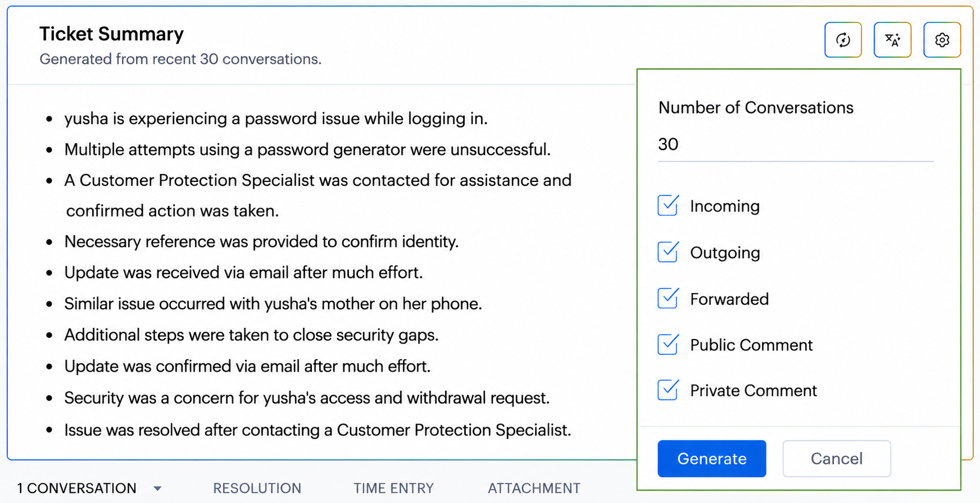The width and height of the screenshot is (980, 503).
Task: Click the Private Comment label text
Action: pyautogui.click(x=753, y=391)
